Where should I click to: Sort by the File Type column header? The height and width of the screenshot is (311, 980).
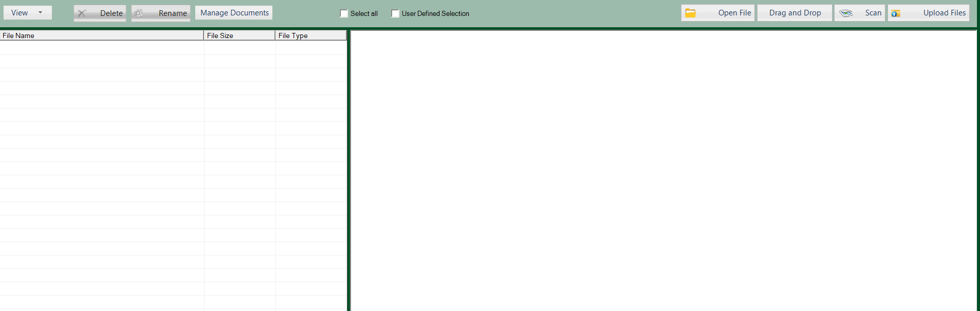pyautogui.click(x=310, y=35)
